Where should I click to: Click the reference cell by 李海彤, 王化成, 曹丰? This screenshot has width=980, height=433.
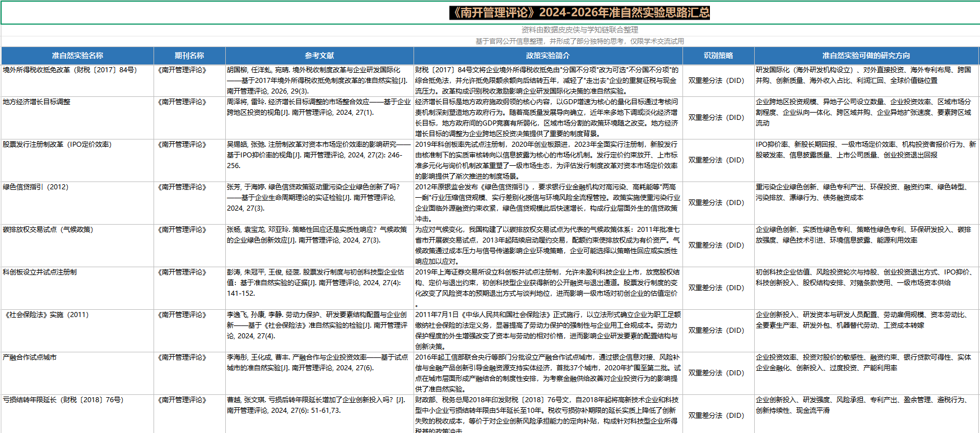point(319,373)
